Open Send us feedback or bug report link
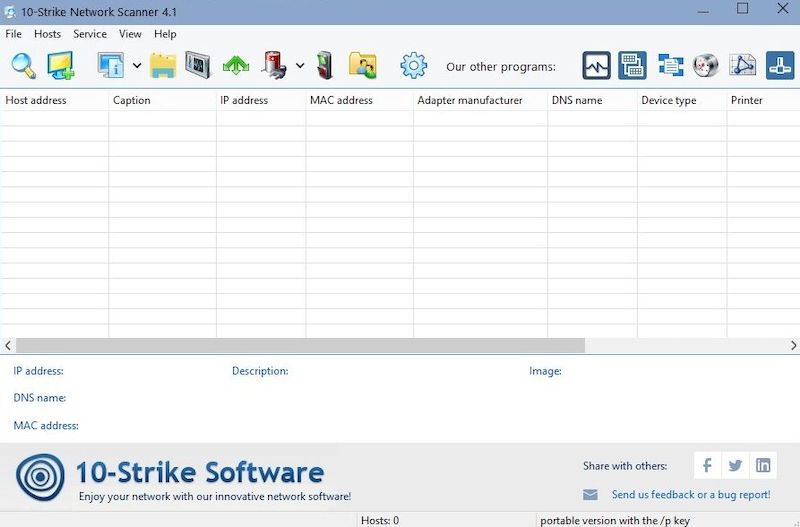This screenshot has width=800, height=527. tap(691, 494)
